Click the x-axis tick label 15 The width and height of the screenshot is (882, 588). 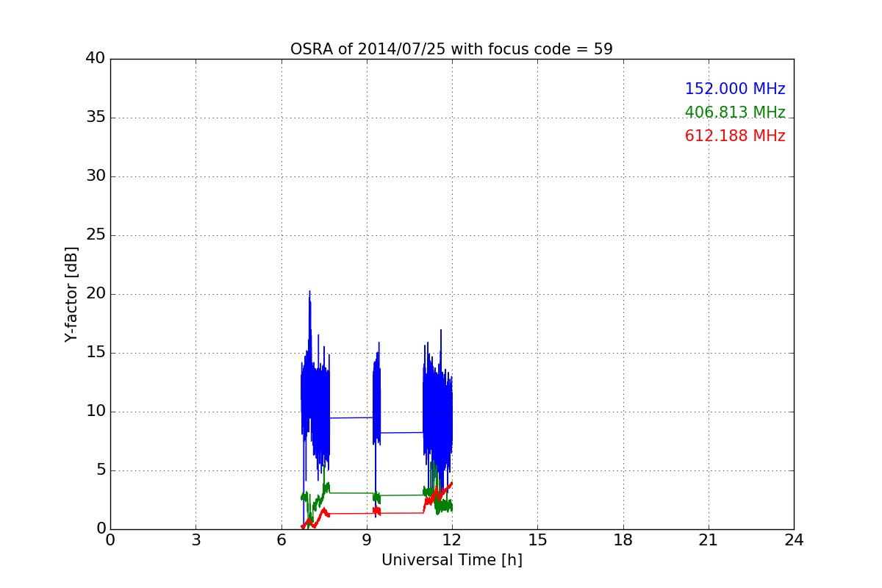537,540
